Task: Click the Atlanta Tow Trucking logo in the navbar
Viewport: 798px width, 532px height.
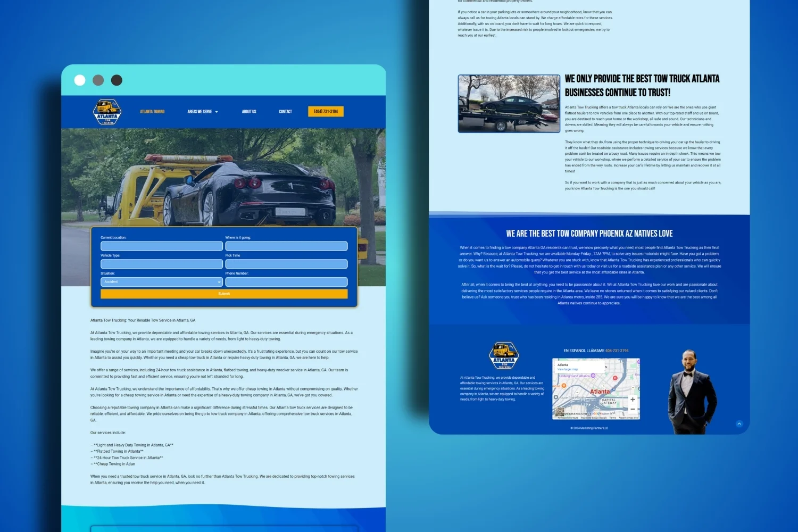Action: tap(106, 111)
